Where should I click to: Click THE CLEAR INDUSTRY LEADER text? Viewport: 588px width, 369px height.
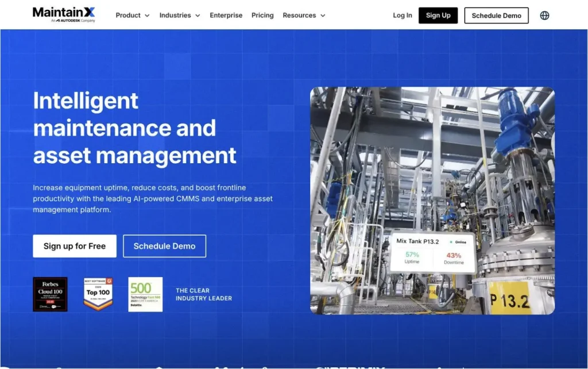coord(204,294)
